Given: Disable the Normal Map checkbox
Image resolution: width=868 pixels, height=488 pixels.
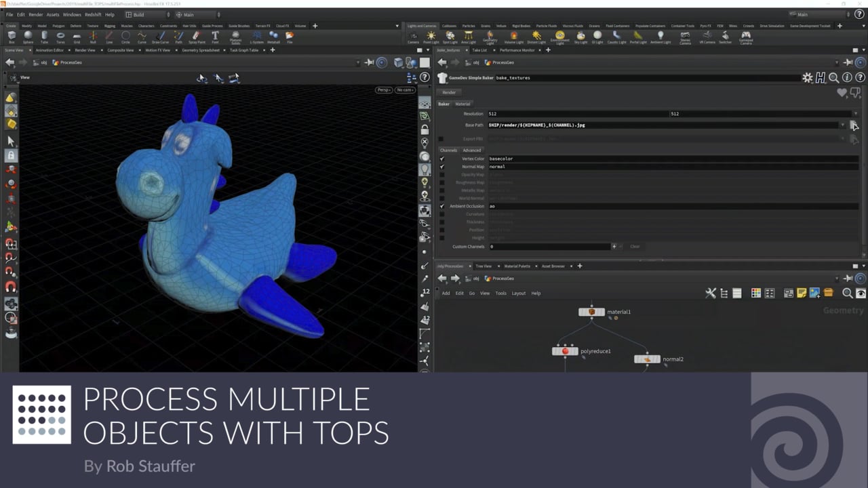Looking at the screenshot, I should tap(442, 167).
